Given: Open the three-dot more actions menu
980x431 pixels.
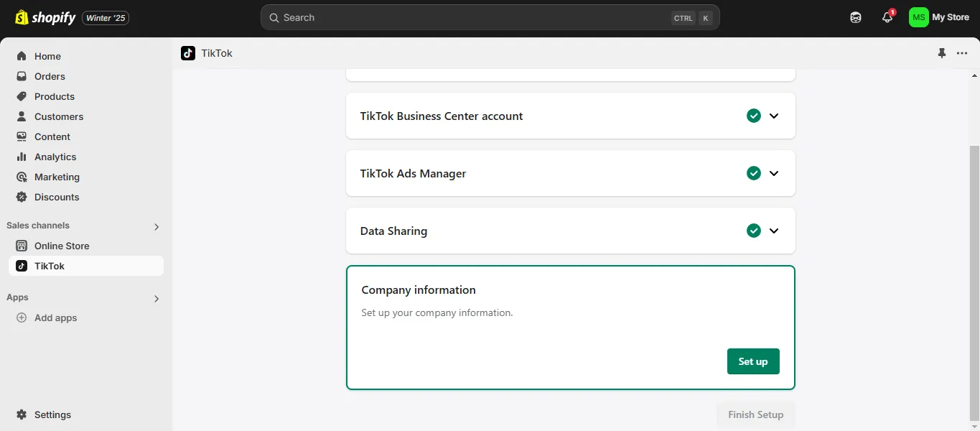Looking at the screenshot, I should 962,53.
